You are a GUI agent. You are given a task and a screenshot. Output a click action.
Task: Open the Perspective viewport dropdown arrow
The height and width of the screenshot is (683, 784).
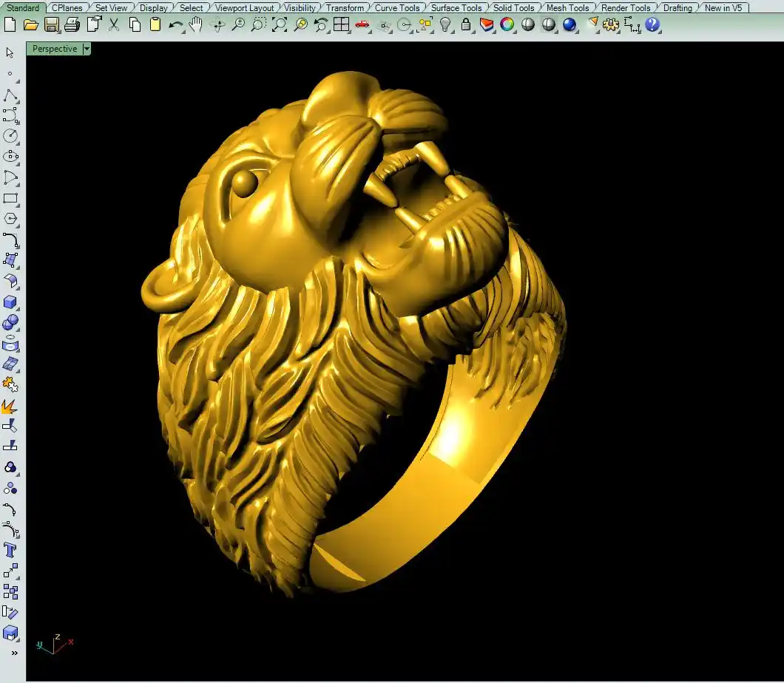pos(87,49)
